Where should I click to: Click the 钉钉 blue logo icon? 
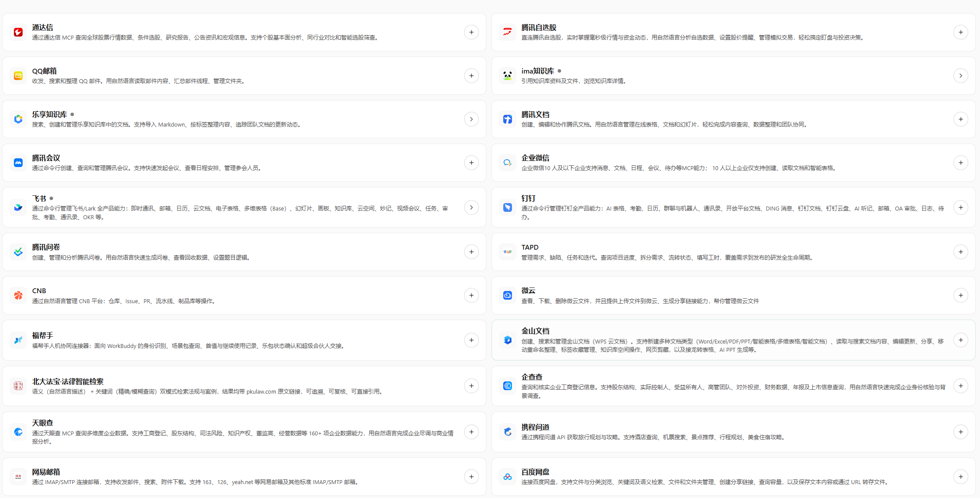click(x=508, y=207)
